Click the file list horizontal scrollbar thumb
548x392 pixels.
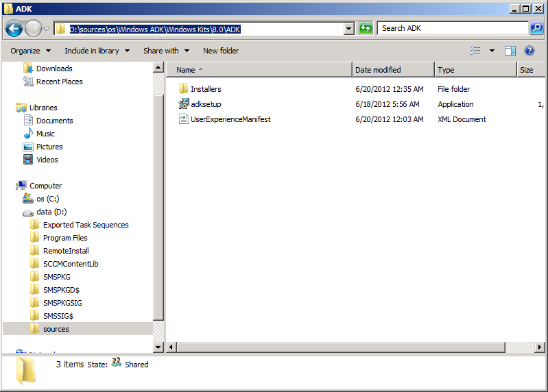[x=341, y=347]
